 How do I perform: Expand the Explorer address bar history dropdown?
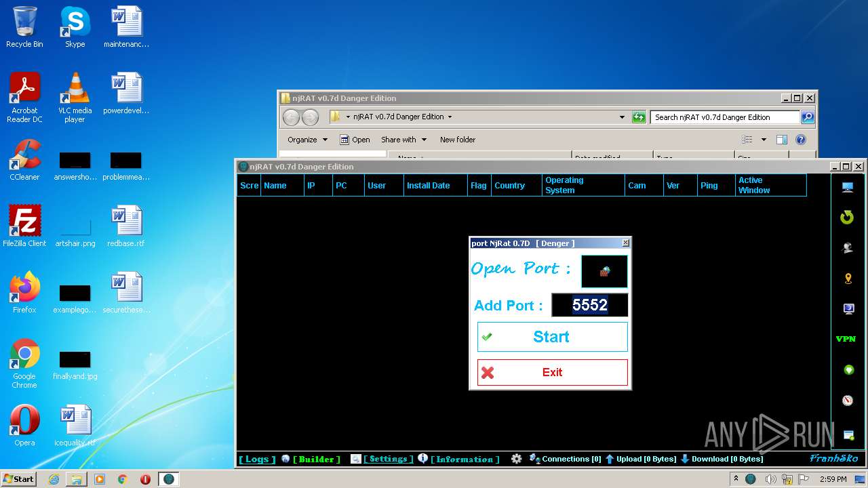622,117
